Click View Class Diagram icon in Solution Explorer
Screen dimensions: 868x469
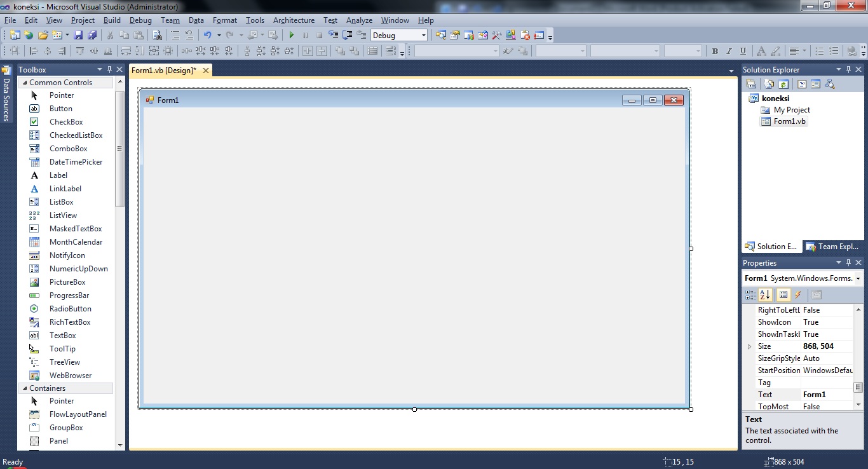pos(830,84)
